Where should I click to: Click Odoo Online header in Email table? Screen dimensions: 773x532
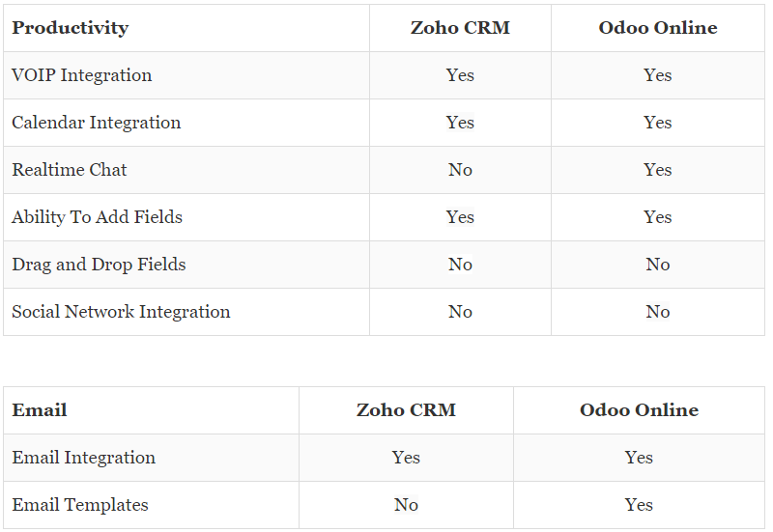pos(639,410)
